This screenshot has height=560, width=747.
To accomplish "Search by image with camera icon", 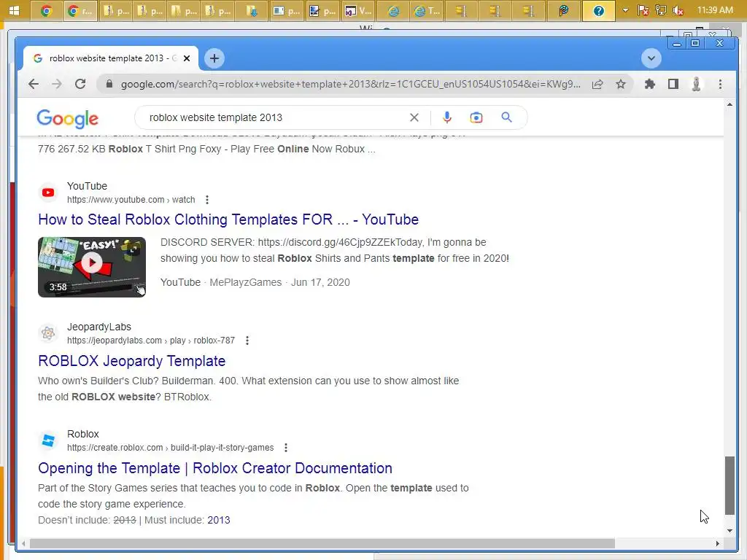I will pyautogui.click(x=476, y=117).
